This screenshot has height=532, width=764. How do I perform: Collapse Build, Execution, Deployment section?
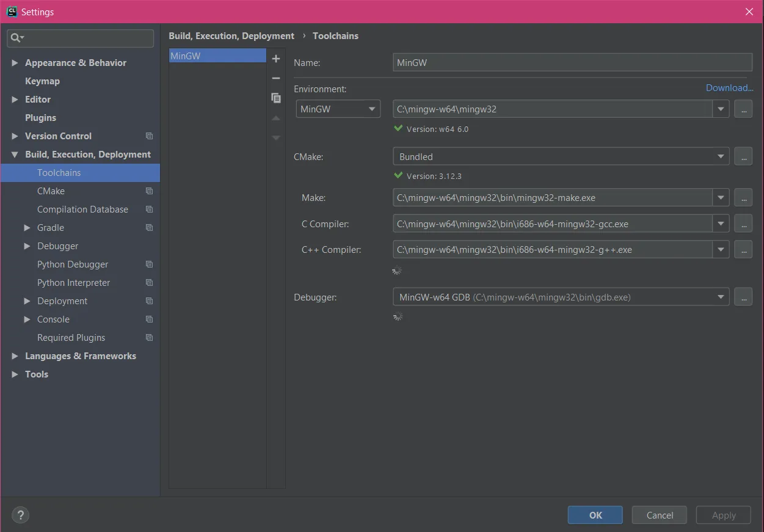click(15, 155)
